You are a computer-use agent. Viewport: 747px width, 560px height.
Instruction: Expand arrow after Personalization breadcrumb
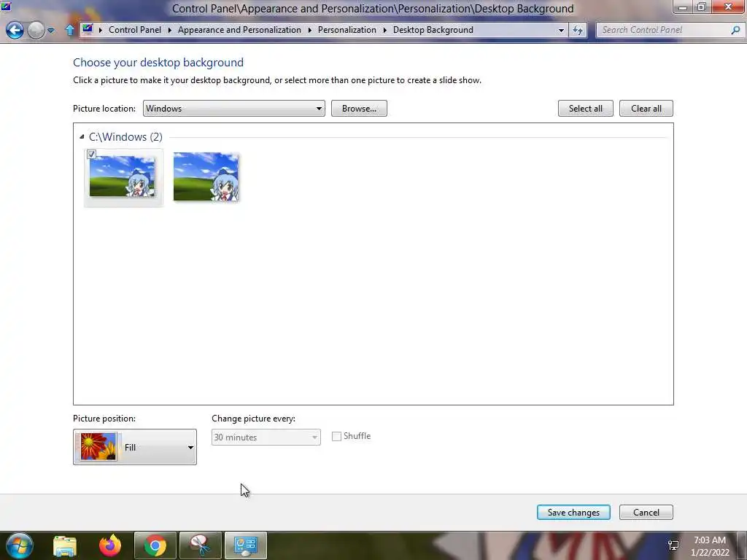pyautogui.click(x=384, y=30)
